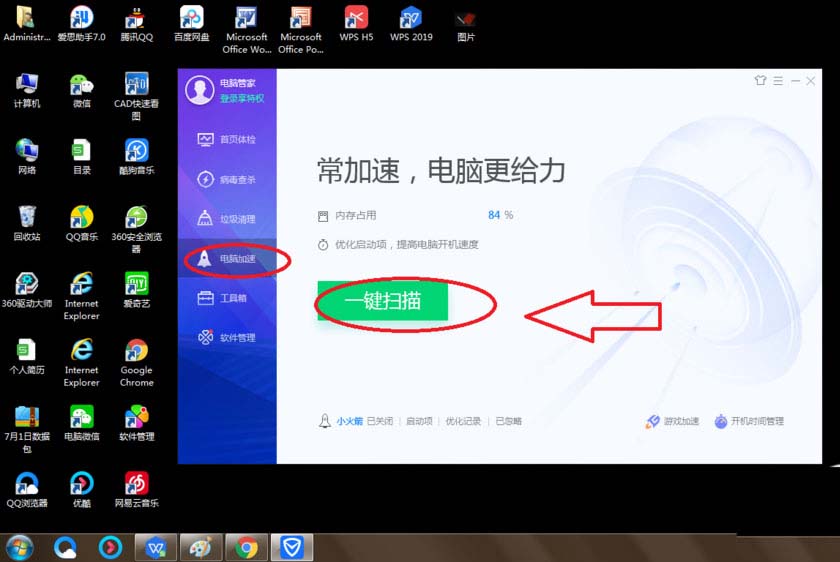Viewport: 840px width, 562px height.
Task: Click the 84 % memory value
Action: pos(500,215)
